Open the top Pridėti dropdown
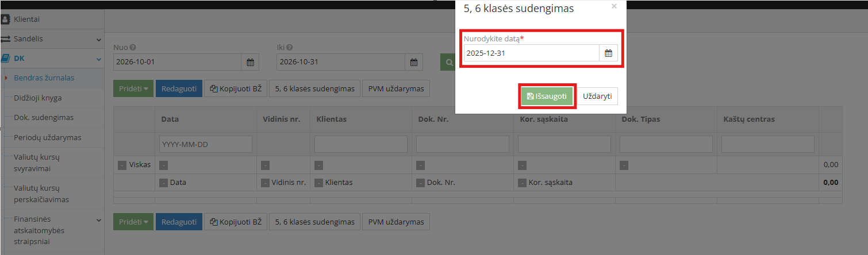The width and height of the screenshot is (868, 255). (x=133, y=88)
